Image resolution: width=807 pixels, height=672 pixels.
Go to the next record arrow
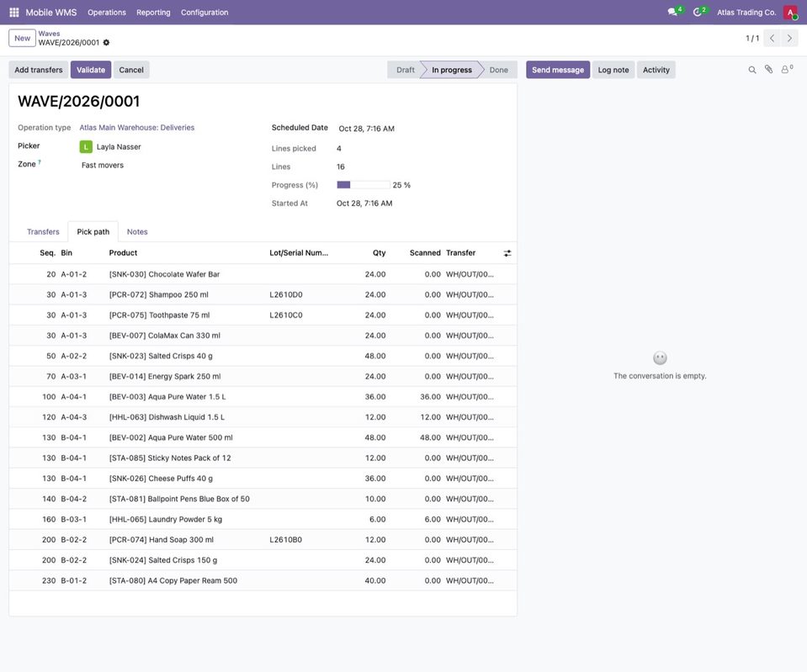point(789,38)
